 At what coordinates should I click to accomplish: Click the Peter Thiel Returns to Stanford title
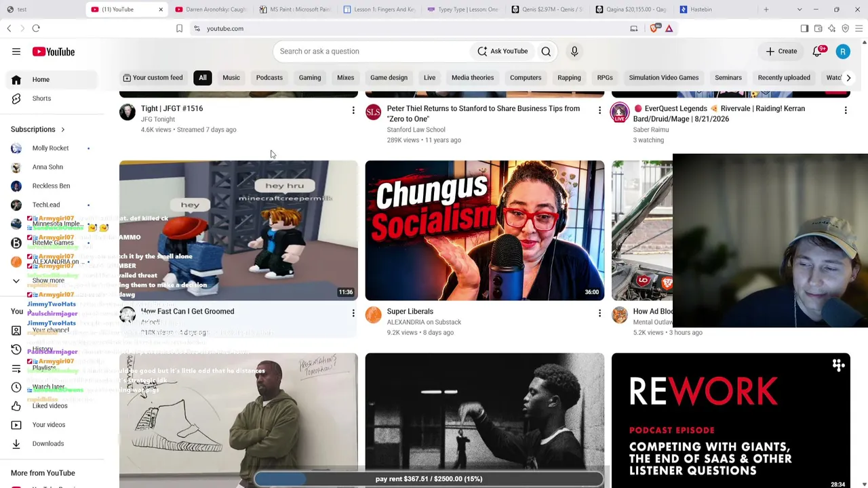484,114
